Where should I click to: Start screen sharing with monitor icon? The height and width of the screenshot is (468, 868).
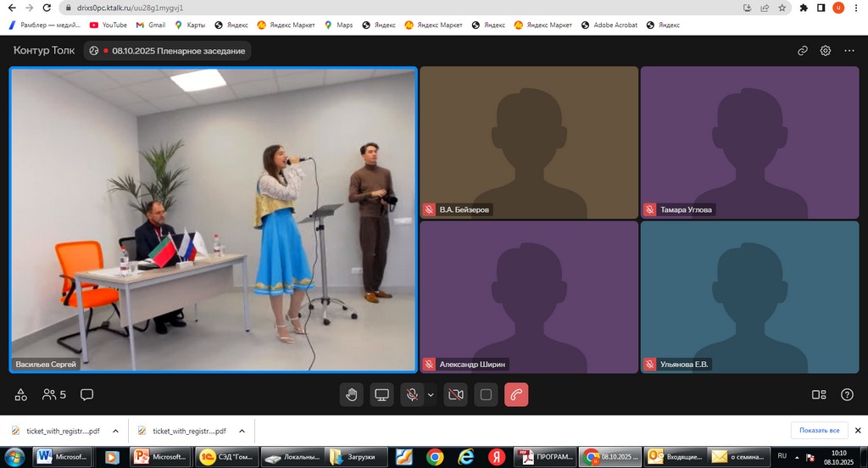coord(382,394)
